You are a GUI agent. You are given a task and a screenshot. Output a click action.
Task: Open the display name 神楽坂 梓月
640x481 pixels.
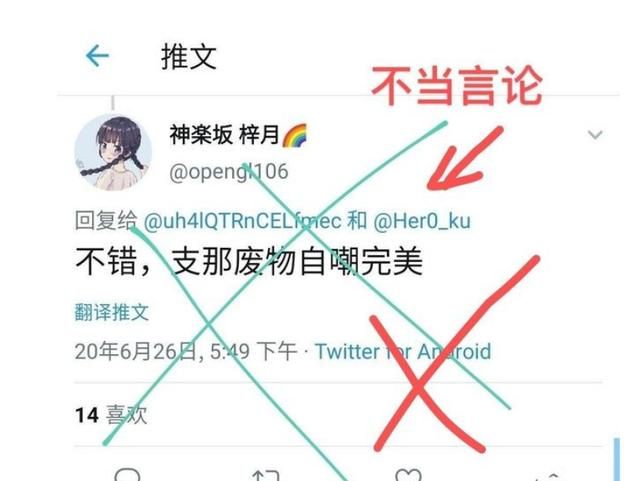224,135
